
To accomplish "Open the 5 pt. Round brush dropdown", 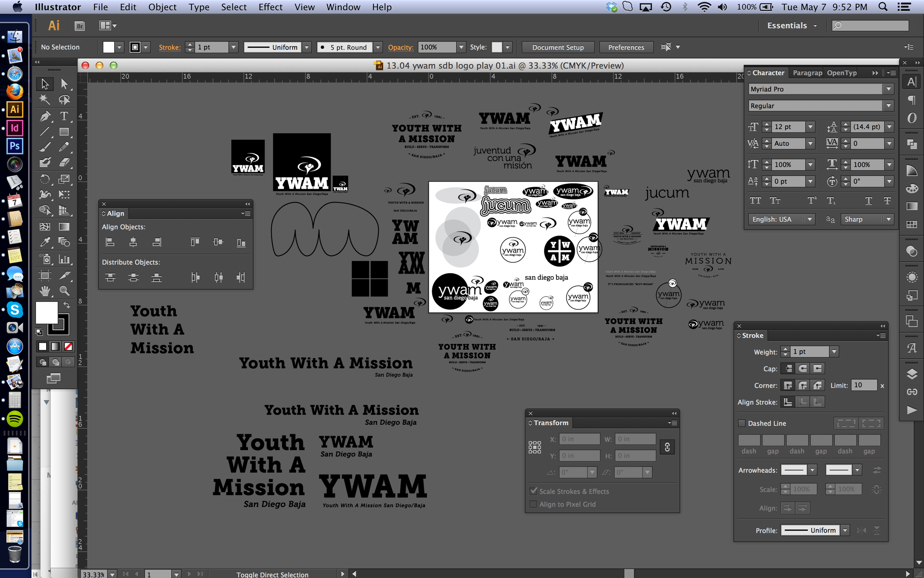I will pyautogui.click(x=378, y=47).
